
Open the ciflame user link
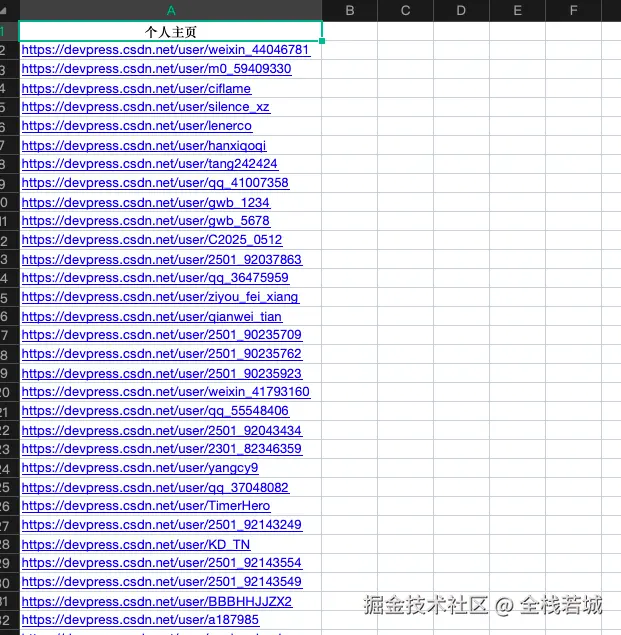coord(137,88)
